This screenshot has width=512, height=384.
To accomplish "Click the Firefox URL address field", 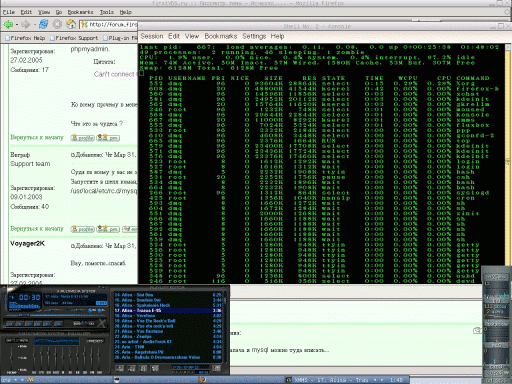I will [x=109, y=24].
